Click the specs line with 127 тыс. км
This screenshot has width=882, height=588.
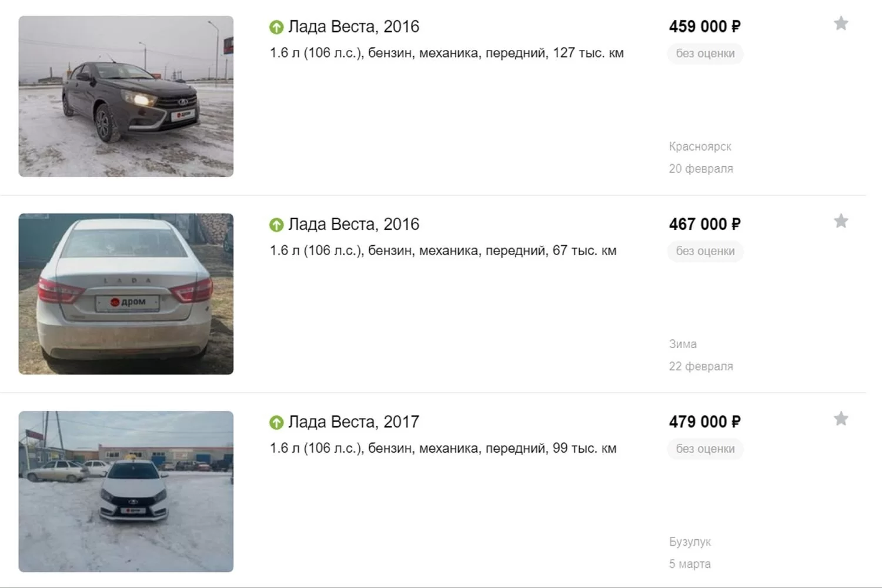[446, 53]
